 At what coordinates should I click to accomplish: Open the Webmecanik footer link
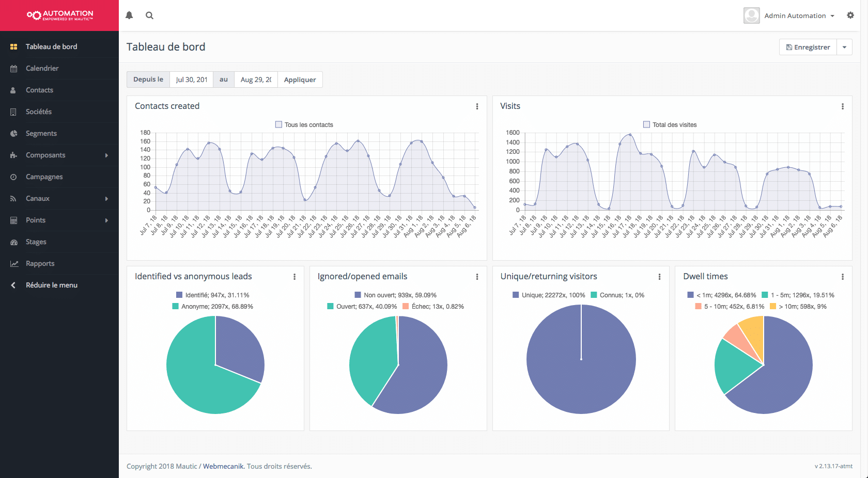[223, 466]
